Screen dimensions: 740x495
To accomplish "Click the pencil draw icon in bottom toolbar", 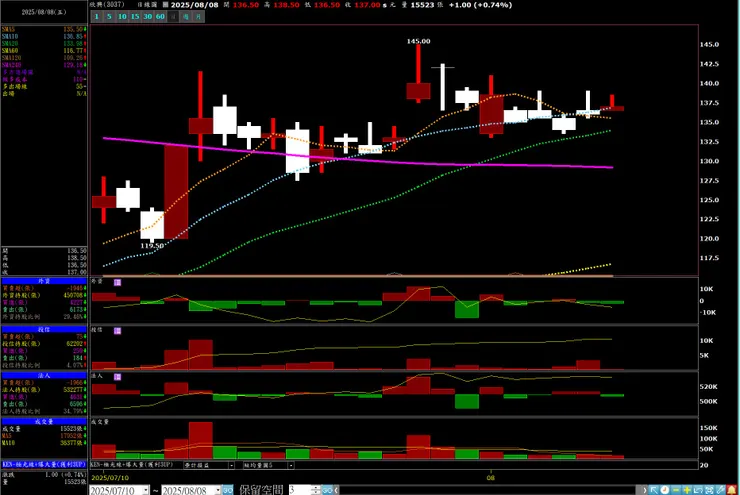I will 720,490.
